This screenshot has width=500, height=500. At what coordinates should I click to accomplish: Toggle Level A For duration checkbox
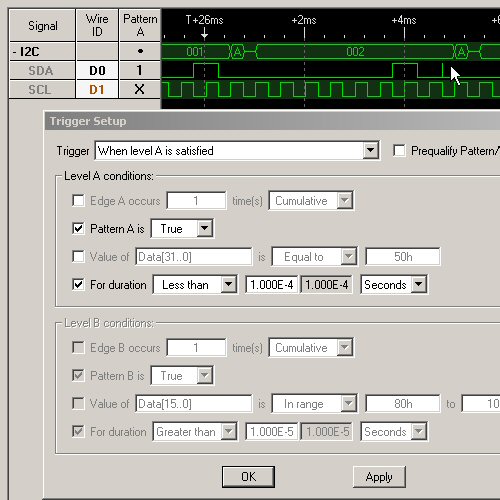coord(78,285)
